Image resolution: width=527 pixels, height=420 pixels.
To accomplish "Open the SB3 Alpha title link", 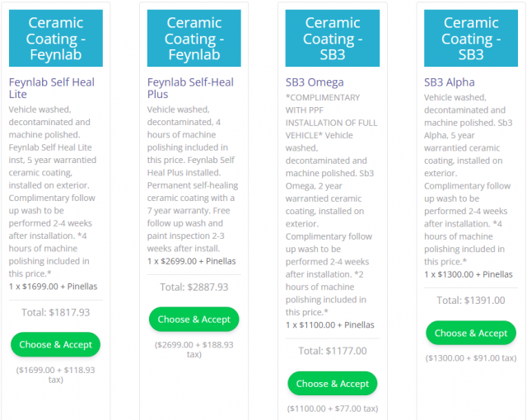I will click(x=450, y=82).
